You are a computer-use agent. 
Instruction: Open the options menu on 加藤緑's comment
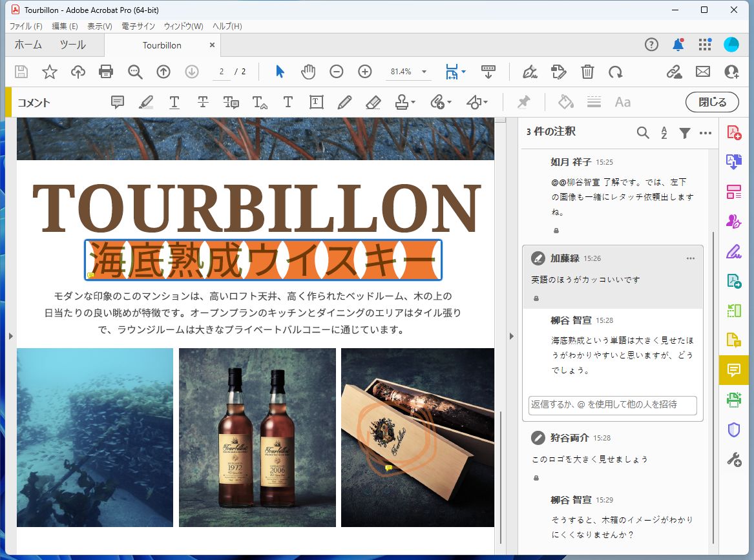691,258
